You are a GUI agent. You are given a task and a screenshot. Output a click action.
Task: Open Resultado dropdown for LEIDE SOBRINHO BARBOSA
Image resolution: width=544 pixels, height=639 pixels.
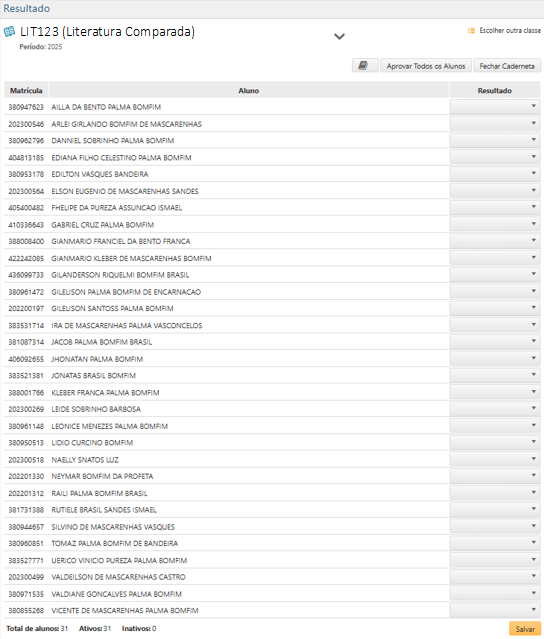tap(495, 409)
